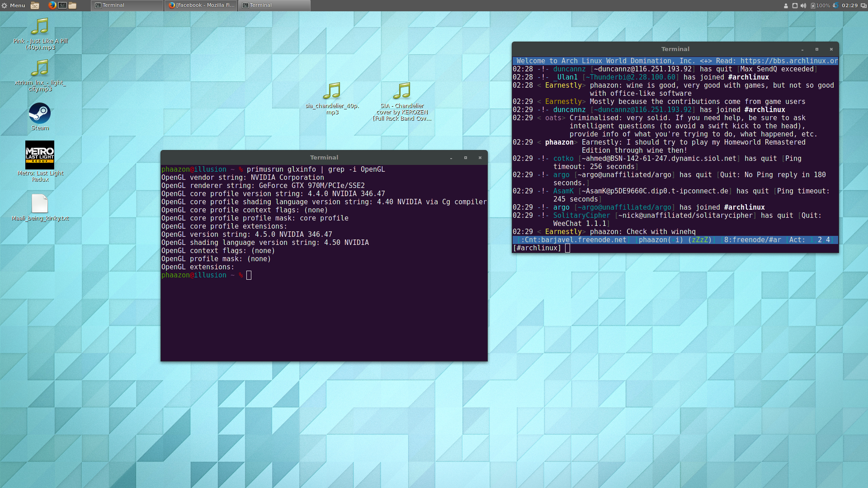Screen dimensions: 868x488
Task: Click the blue Shutter swirl tray icon
Action: 836,5
